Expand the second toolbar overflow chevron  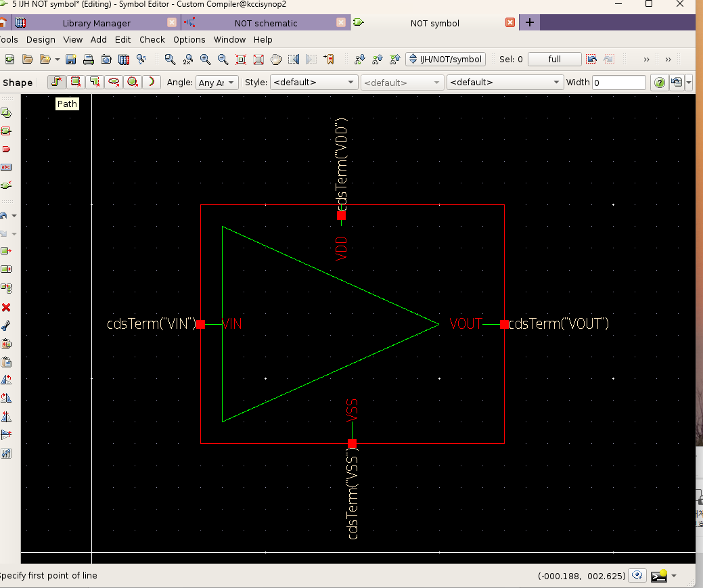tap(668, 59)
